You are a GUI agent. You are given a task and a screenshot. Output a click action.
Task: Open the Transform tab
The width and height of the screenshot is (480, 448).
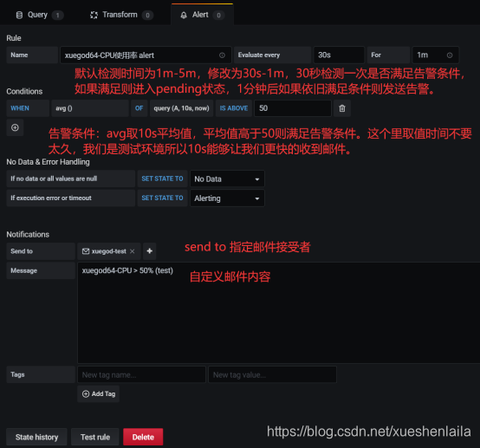pos(121,15)
